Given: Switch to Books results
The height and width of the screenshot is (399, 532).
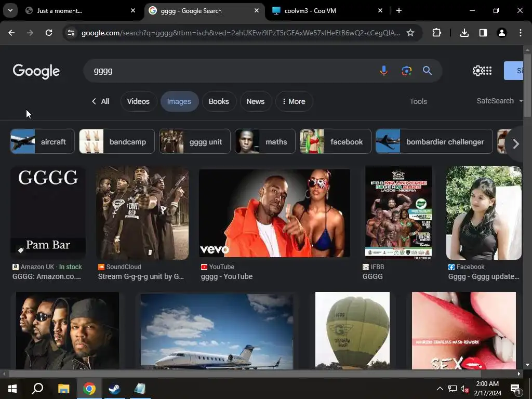Looking at the screenshot, I should pos(219,101).
